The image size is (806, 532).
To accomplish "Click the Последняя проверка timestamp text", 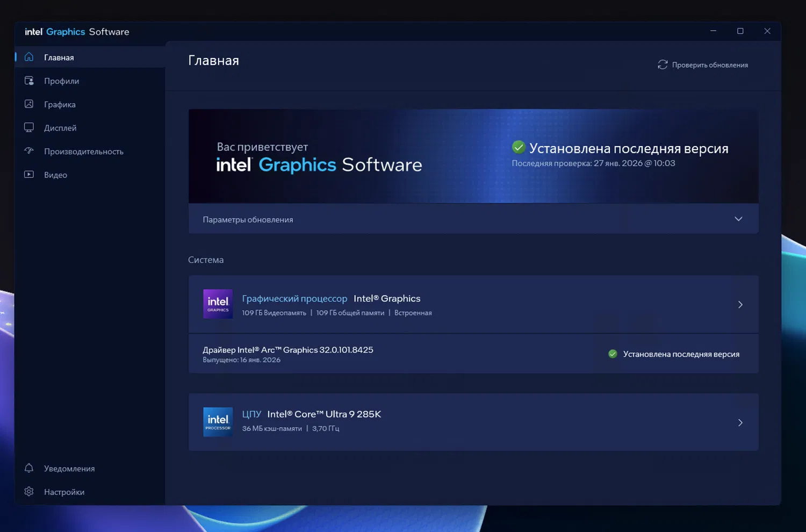I will tap(593, 163).
